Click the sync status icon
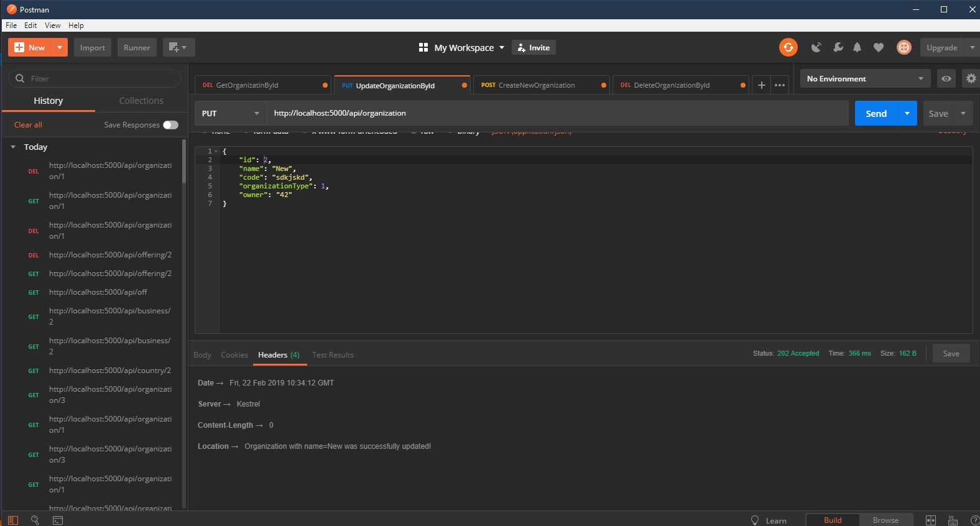The width and height of the screenshot is (980, 526). tap(788, 47)
